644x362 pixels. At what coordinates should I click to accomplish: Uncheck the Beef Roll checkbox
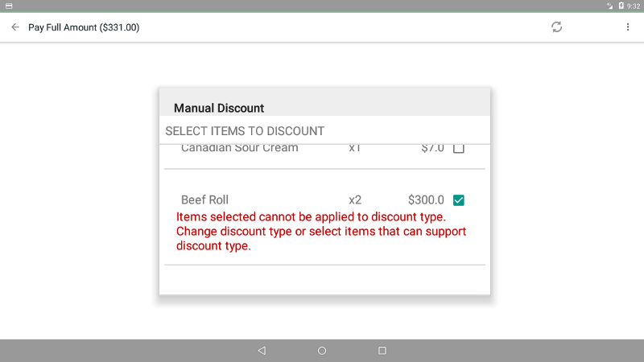click(x=458, y=200)
